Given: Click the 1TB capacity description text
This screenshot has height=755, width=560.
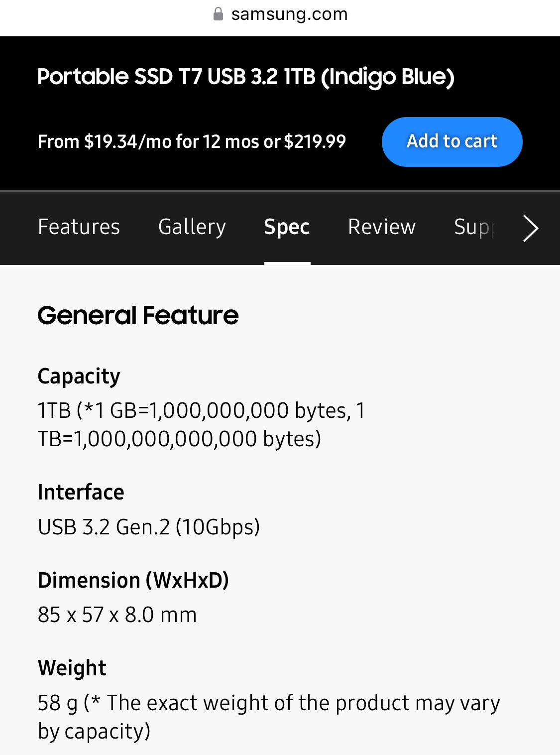Looking at the screenshot, I should click(x=201, y=425).
